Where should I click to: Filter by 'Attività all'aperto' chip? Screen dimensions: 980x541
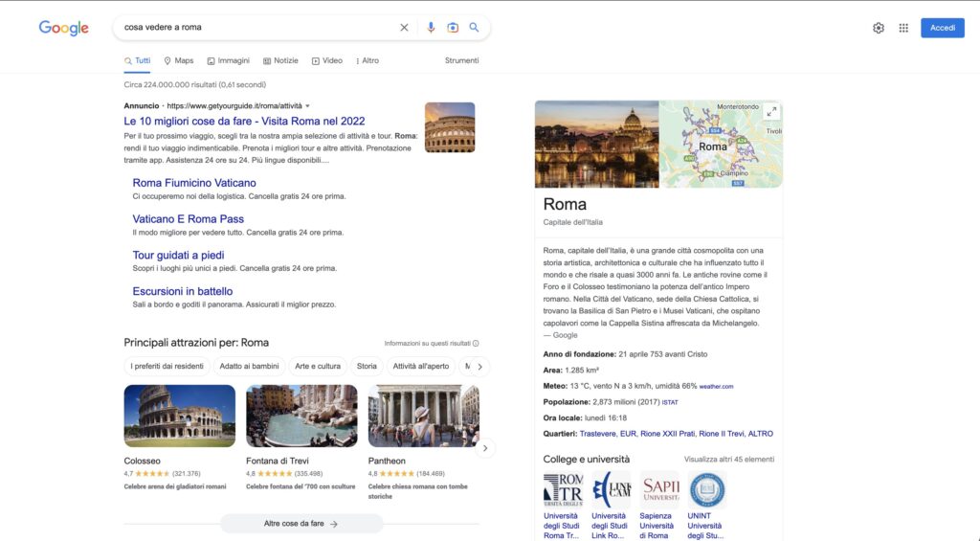[421, 367]
